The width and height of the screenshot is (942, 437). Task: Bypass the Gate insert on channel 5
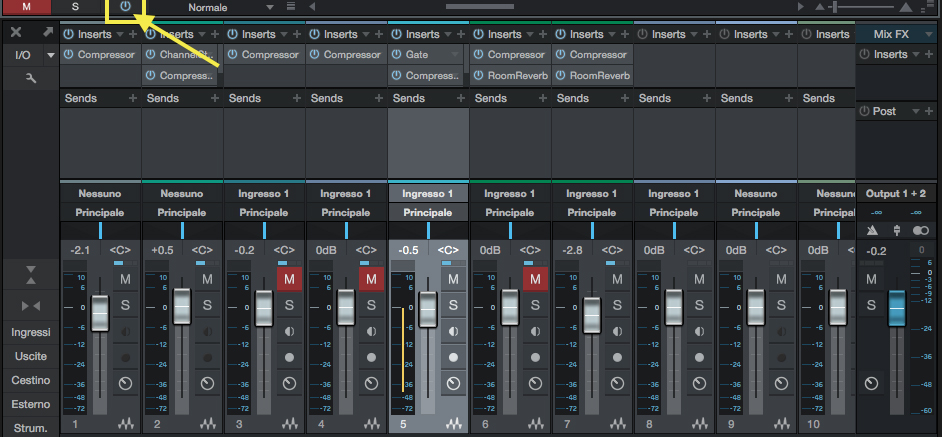397,55
